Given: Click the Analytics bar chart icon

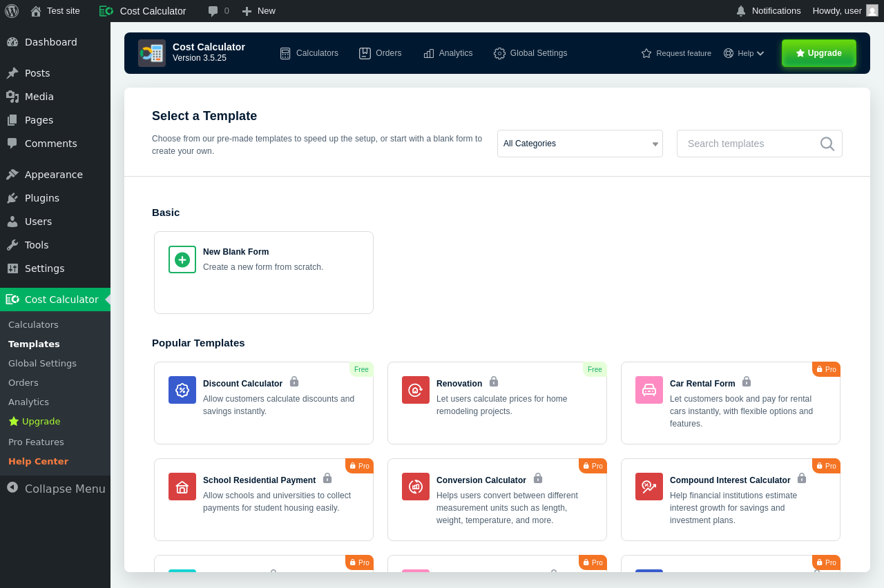Looking at the screenshot, I should [x=429, y=53].
